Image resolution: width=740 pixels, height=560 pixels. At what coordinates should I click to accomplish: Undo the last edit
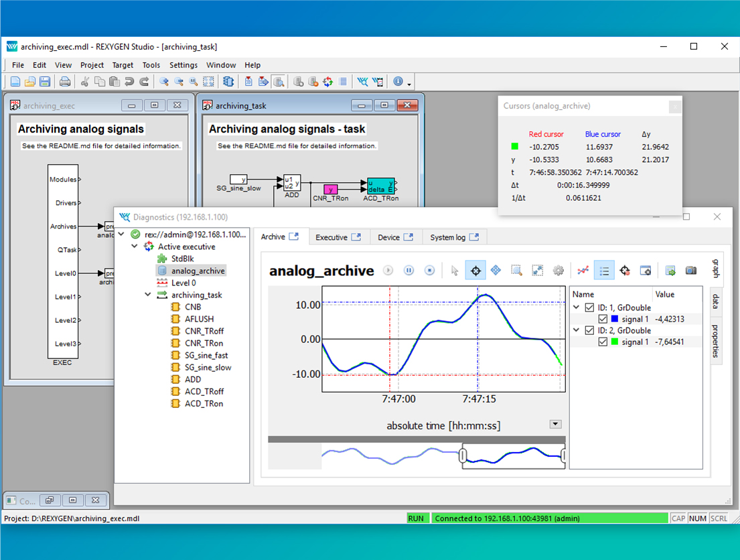pyautogui.click(x=129, y=82)
